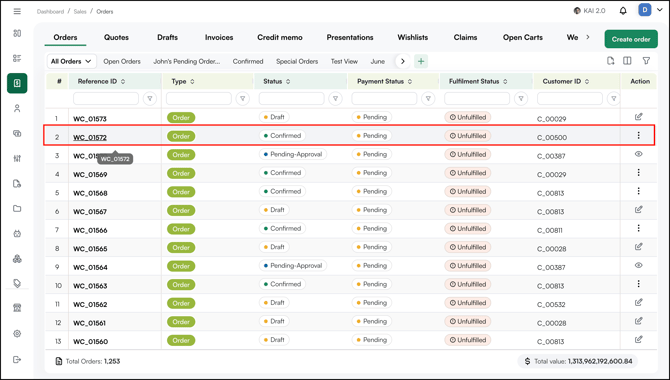
Task: Switch to the Invoices tab
Action: [x=219, y=37]
